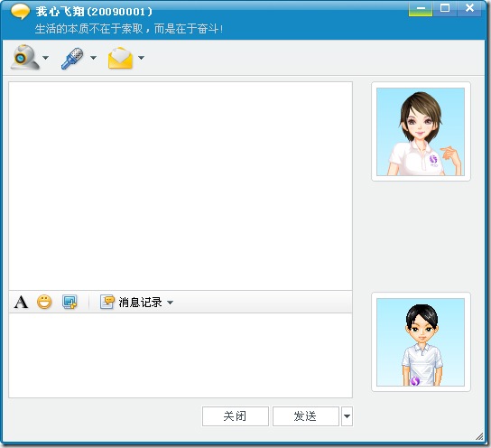491x448 pixels.
Task: Click the yellow envelope mail icon
Action: [x=120, y=58]
